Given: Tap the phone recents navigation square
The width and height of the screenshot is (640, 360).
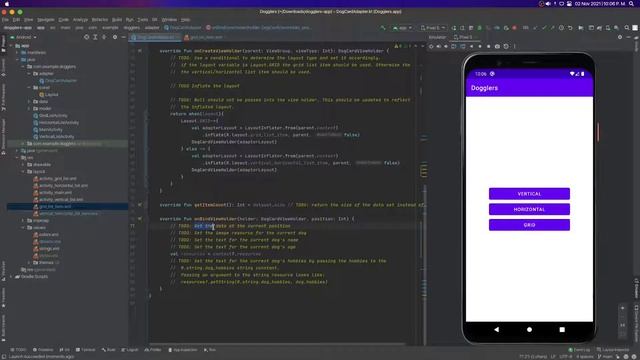Looking at the screenshot, I should (562, 329).
